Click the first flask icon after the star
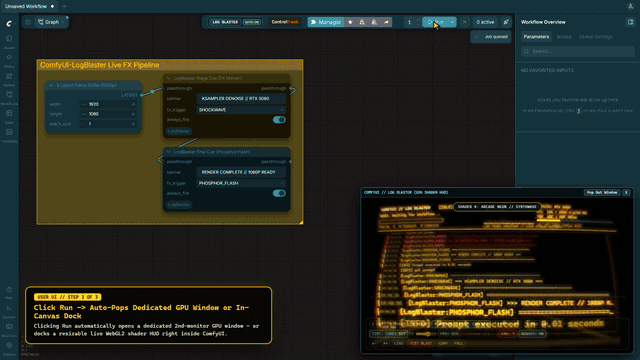The width and height of the screenshot is (640, 360). pos(362,22)
